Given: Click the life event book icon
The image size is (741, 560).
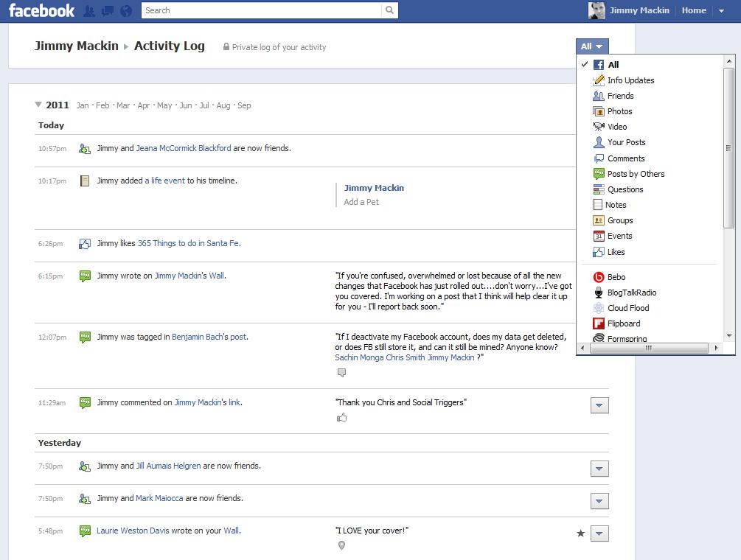Looking at the screenshot, I should (85, 181).
